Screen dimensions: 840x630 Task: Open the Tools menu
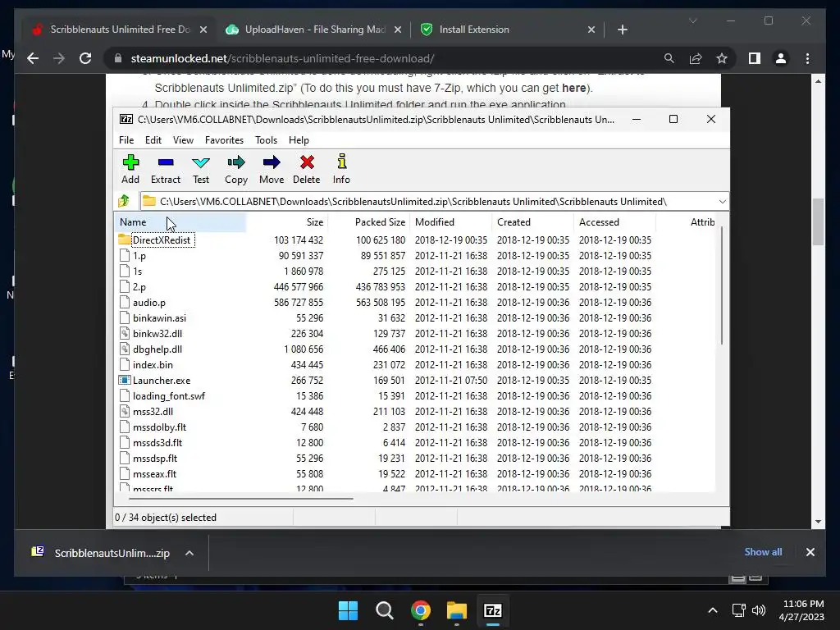[x=266, y=139]
